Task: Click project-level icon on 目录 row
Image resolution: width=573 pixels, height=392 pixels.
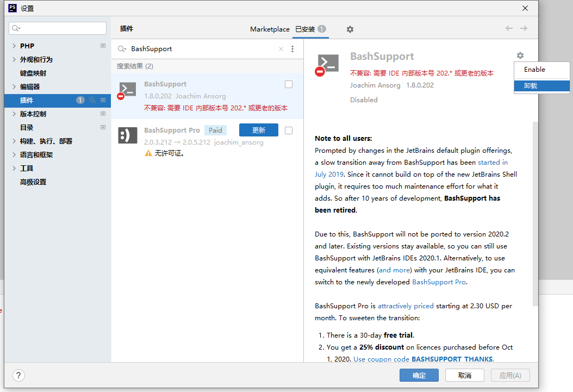Action: tap(103, 128)
